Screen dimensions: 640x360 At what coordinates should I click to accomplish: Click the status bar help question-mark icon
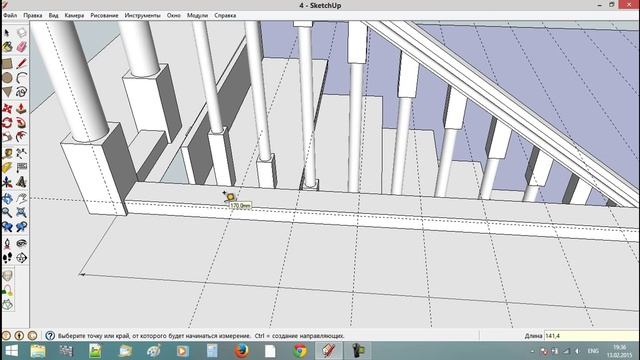[x=50, y=336]
